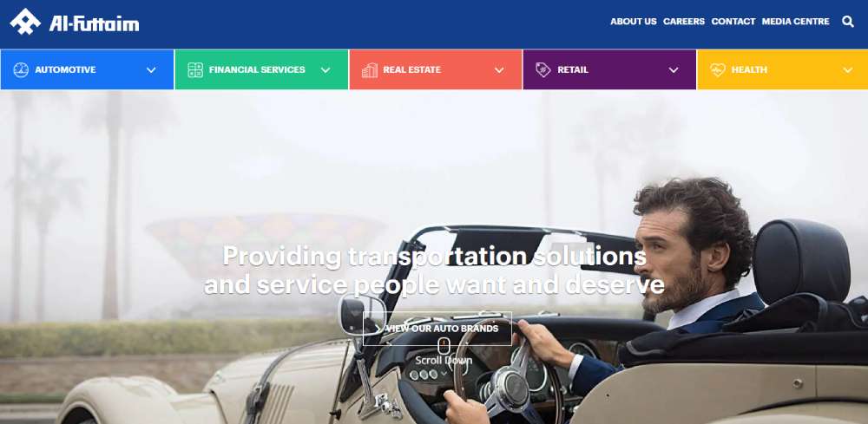
Task: Open the About Us menu item
Action: 634,22
